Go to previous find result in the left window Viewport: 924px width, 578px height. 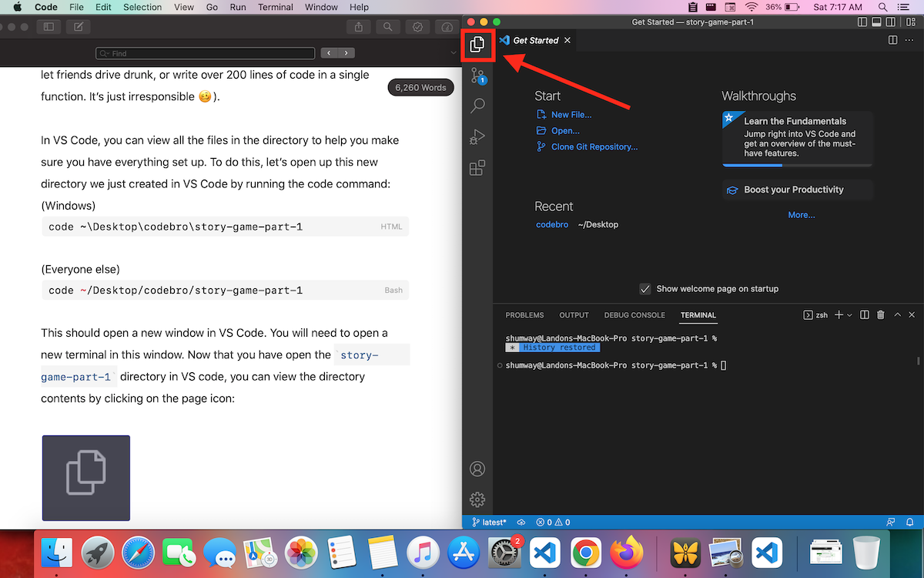[330, 53]
